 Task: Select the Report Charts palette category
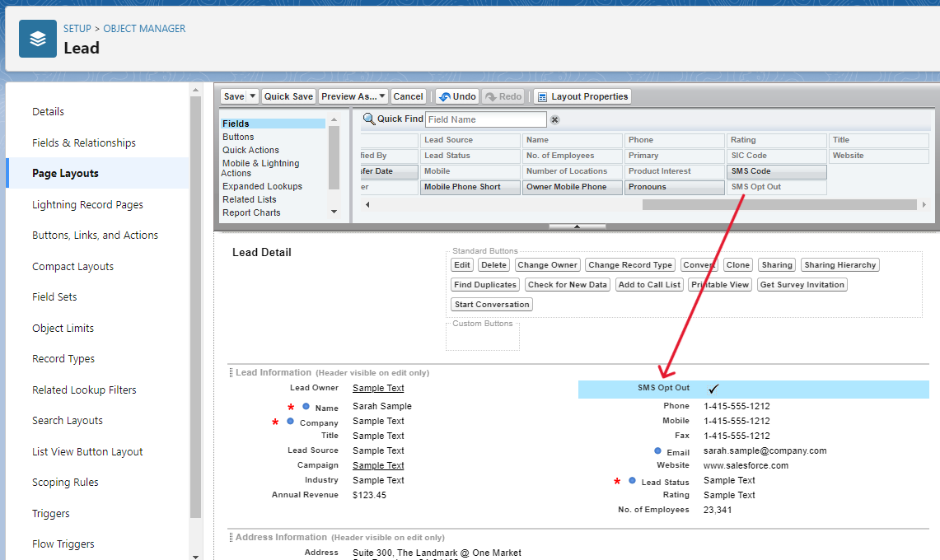[x=251, y=212]
